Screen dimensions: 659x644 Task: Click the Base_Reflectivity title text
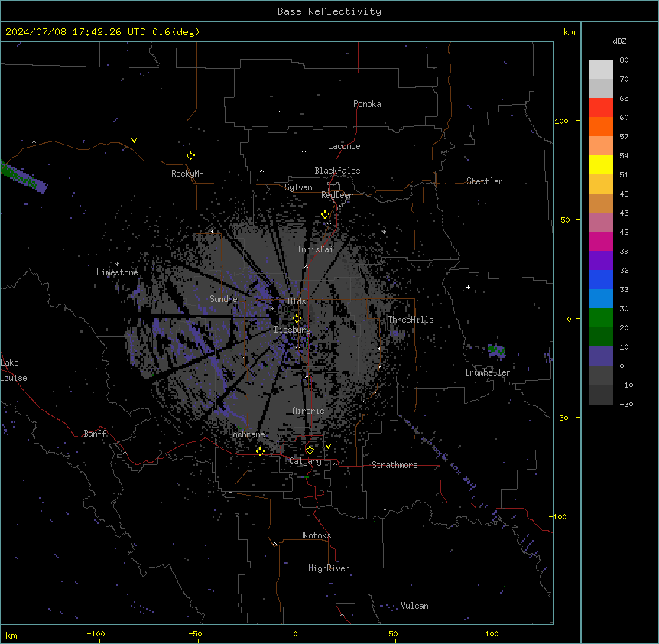point(329,11)
